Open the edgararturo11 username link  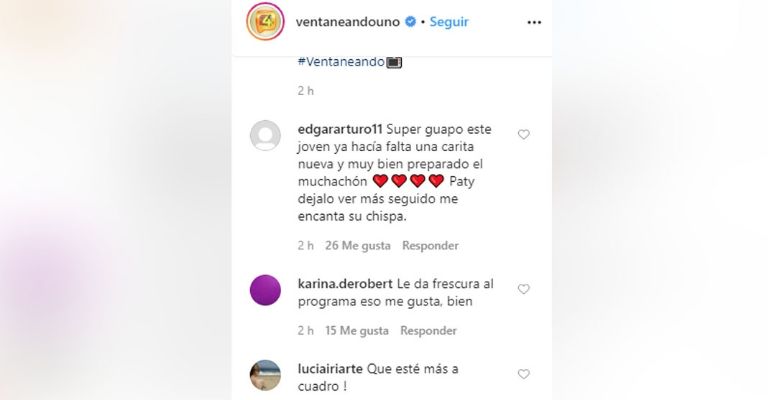pyautogui.click(x=339, y=130)
